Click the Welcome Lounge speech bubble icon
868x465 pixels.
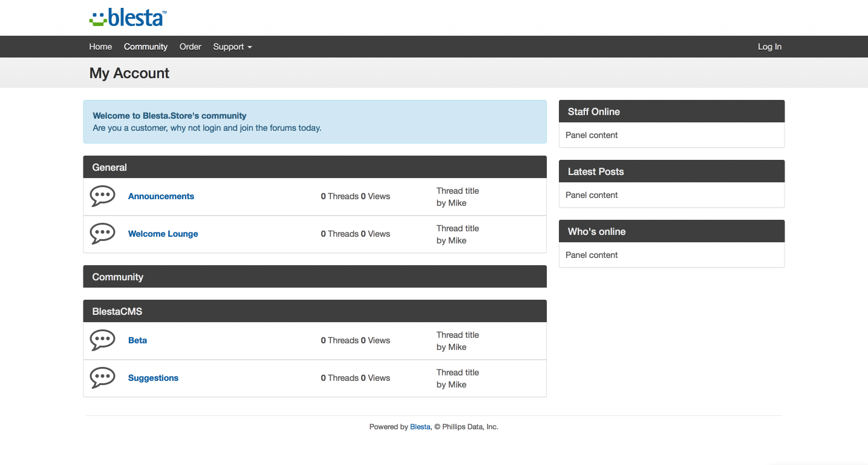[102, 234]
